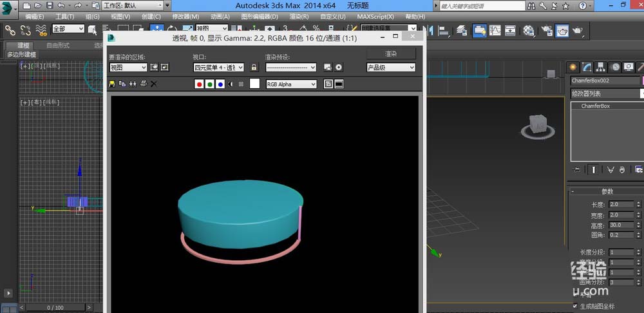Select the Unlink Selection tool
This screenshot has width=644, height=313.
tap(26, 30)
